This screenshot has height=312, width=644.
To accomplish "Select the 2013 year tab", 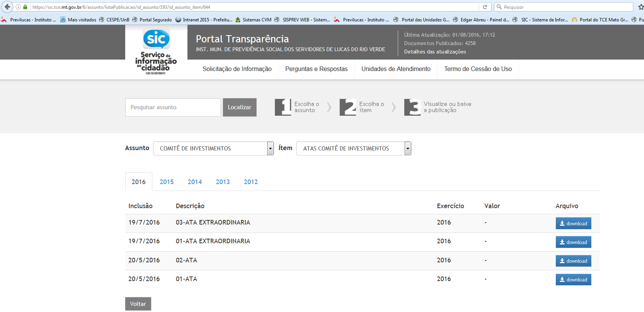I will click(223, 182).
